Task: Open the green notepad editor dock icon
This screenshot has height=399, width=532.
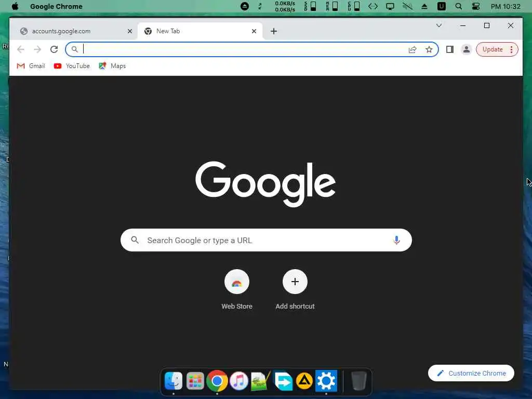Action: [261, 381]
